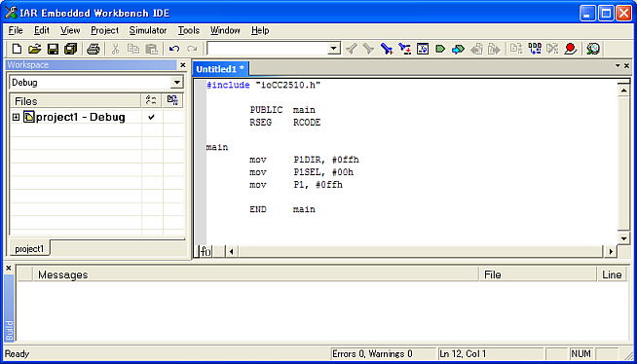Redo the last undone edit
Viewport: 637px width, 364px height.
click(192, 49)
